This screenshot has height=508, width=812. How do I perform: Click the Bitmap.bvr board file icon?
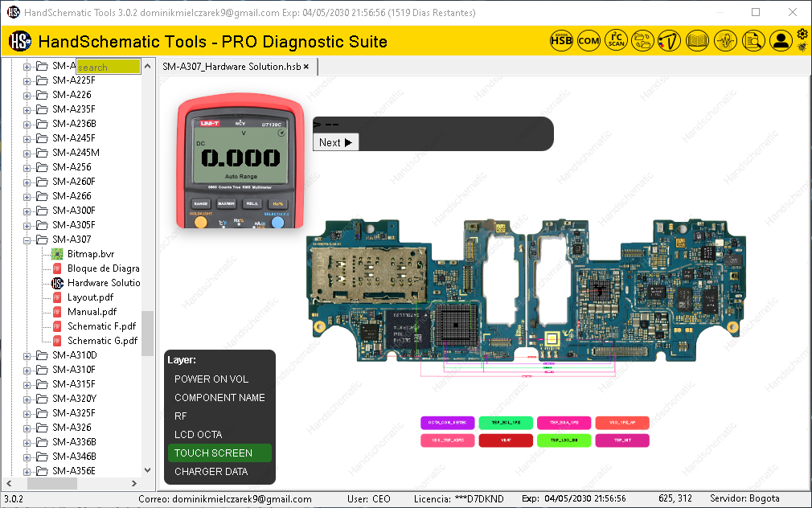coord(57,254)
